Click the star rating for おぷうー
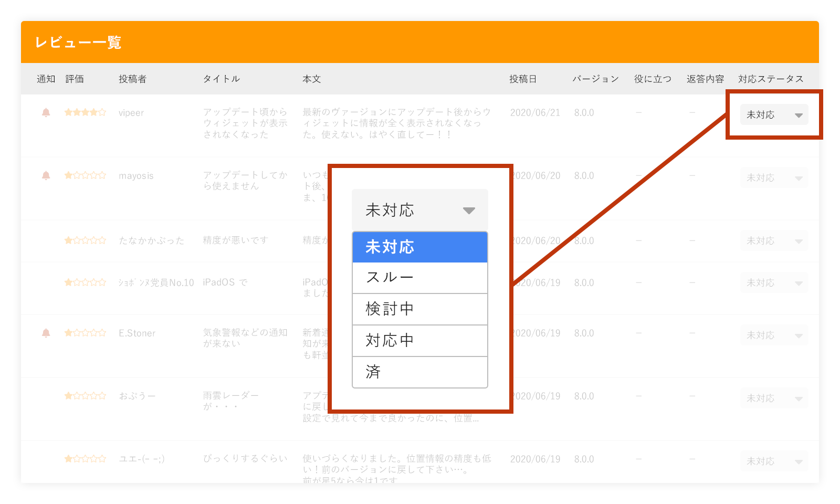This screenshot has height=504, width=840. (x=85, y=396)
